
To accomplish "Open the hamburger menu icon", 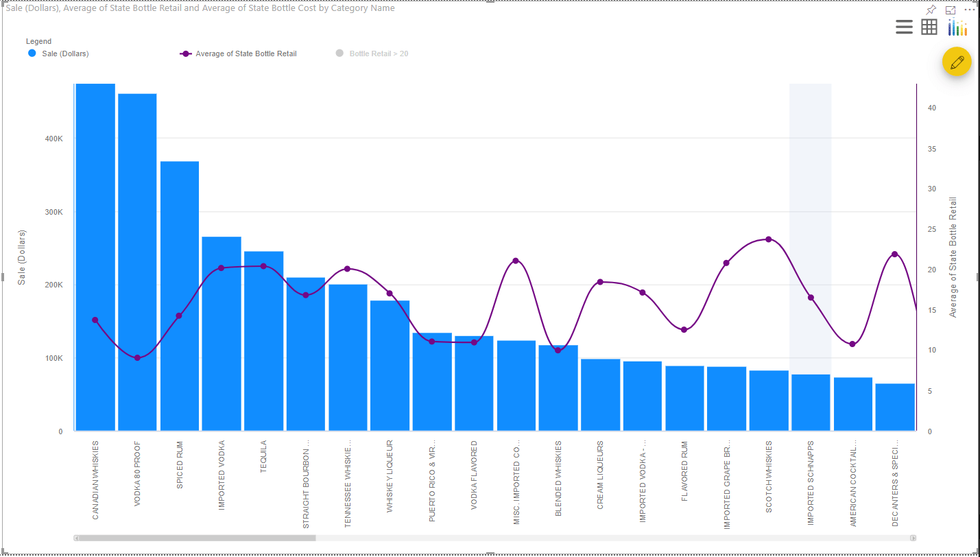I will point(904,27).
